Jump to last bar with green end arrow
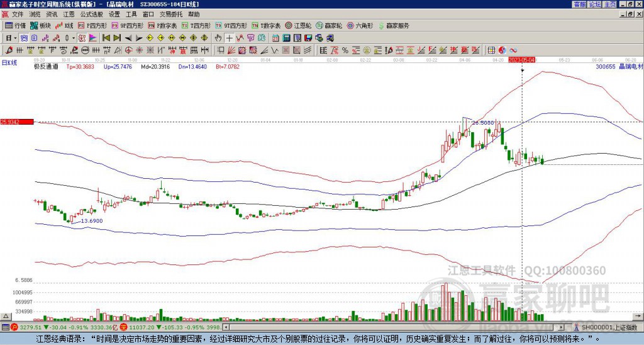The width and height of the screenshot is (644, 345). pyautogui.click(x=117, y=38)
